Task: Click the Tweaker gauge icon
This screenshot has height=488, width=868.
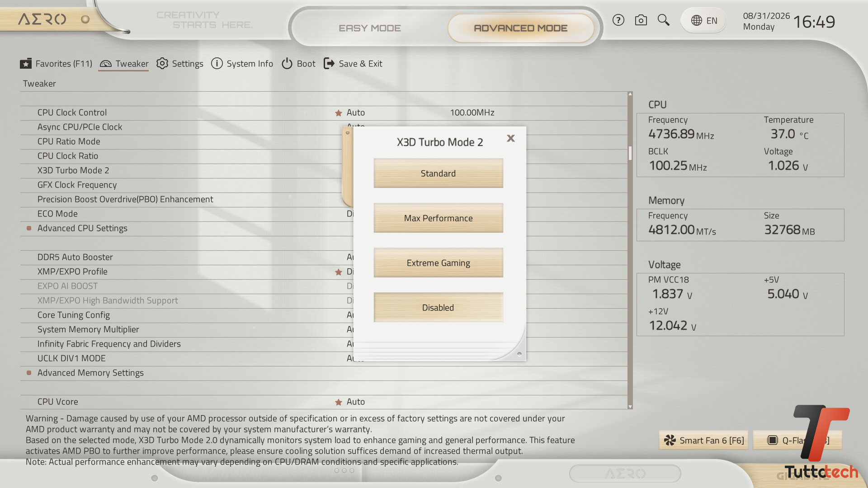Action: (105, 64)
